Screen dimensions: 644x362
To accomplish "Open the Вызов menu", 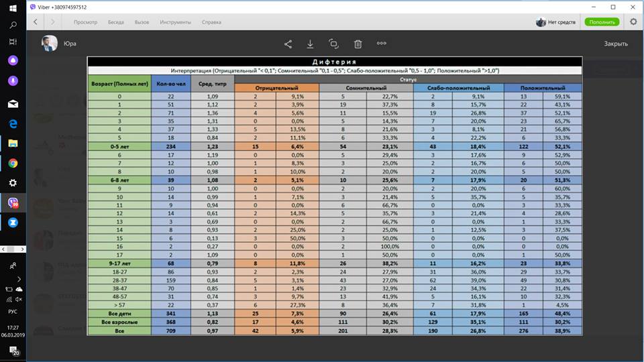I will [x=142, y=22].
